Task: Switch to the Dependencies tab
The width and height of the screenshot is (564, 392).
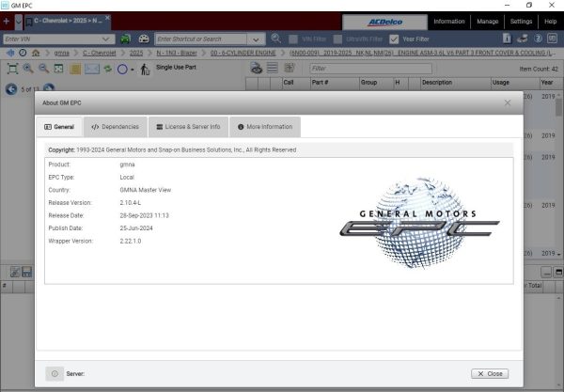Action: pos(116,127)
